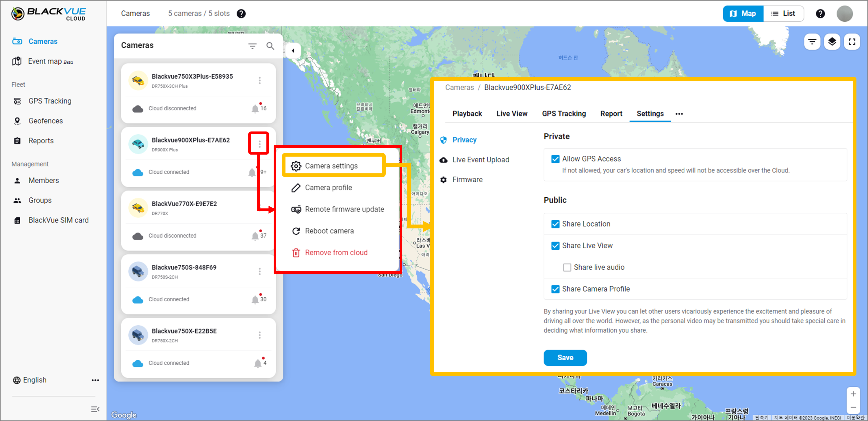Open options menu for Blackvue750S-848F69
Screen dimensions: 868x421
point(259,271)
